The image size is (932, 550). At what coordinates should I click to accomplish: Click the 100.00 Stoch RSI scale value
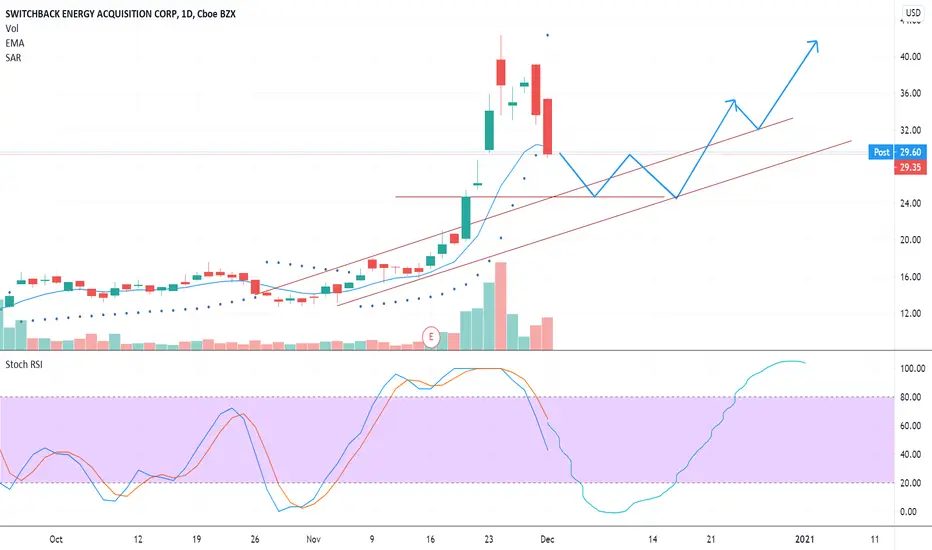[x=912, y=369]
